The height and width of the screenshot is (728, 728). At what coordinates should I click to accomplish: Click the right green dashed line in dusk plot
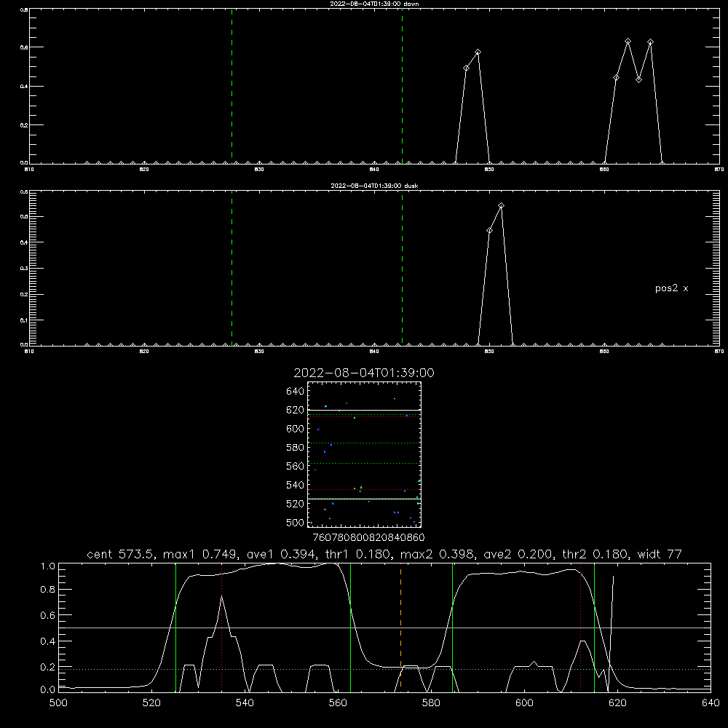click(x=402, y=269)
